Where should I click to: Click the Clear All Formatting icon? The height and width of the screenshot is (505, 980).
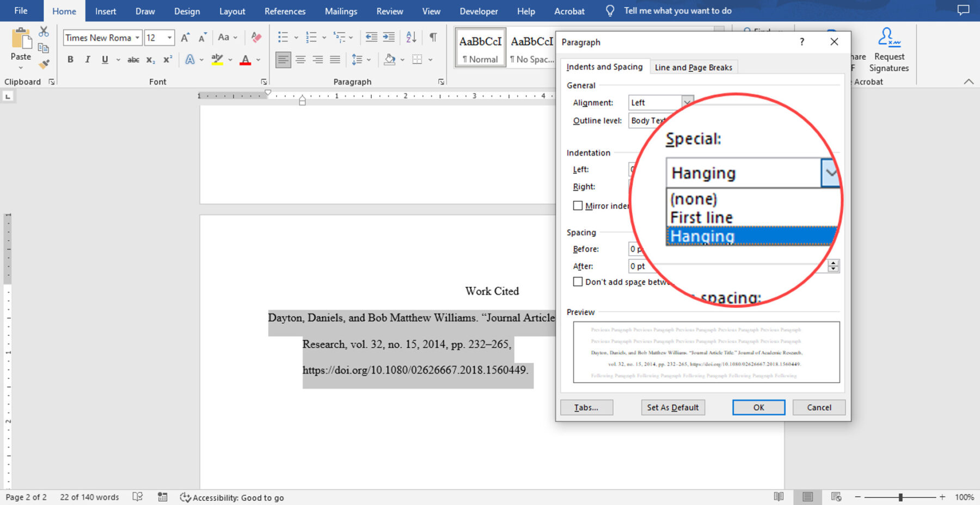(256, 37)
